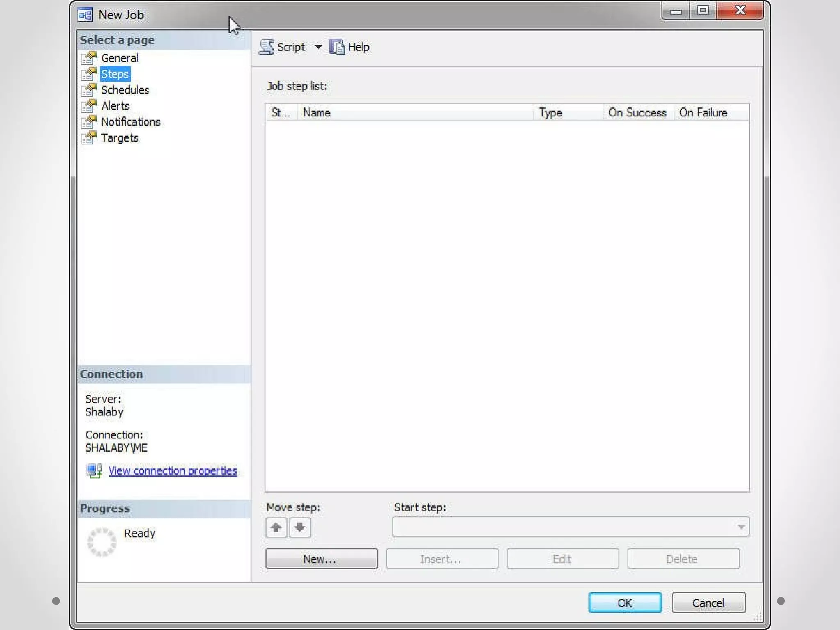Click the connection properties computer icon
This screenshot has height=630, width=840.
click(94, 471)
